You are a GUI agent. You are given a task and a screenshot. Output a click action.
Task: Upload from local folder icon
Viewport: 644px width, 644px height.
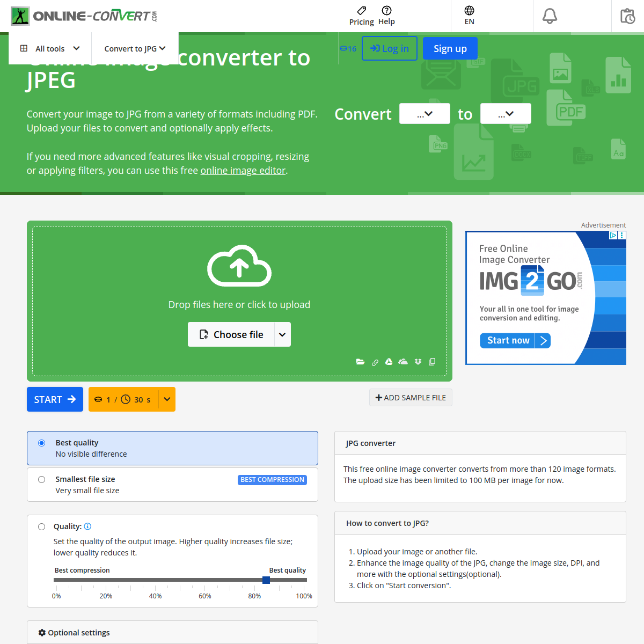(x=360, y=362)
